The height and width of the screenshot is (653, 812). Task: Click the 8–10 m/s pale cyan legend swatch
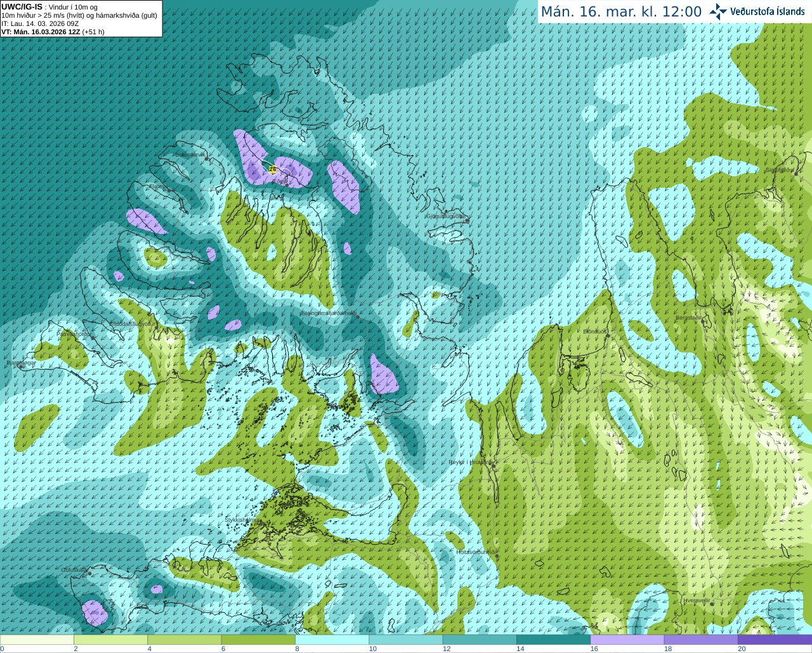[x=332, y=640]
